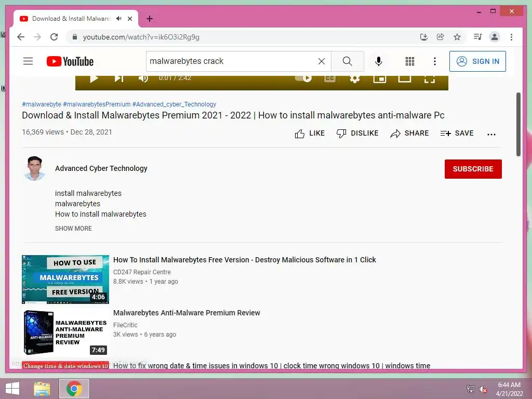The width and height of the screenshot is (532, 399).
Task: Play the video with the play button
Action: point(94,79)
